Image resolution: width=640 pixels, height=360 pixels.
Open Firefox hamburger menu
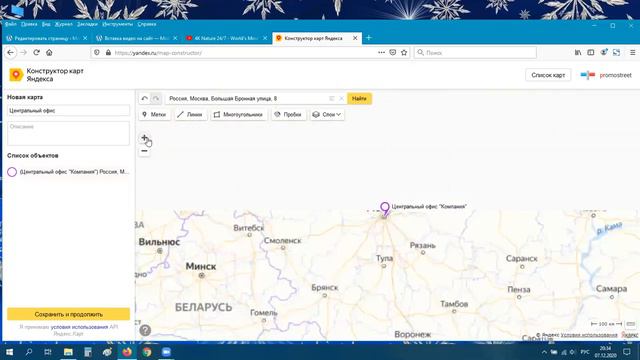coord(633,53)
